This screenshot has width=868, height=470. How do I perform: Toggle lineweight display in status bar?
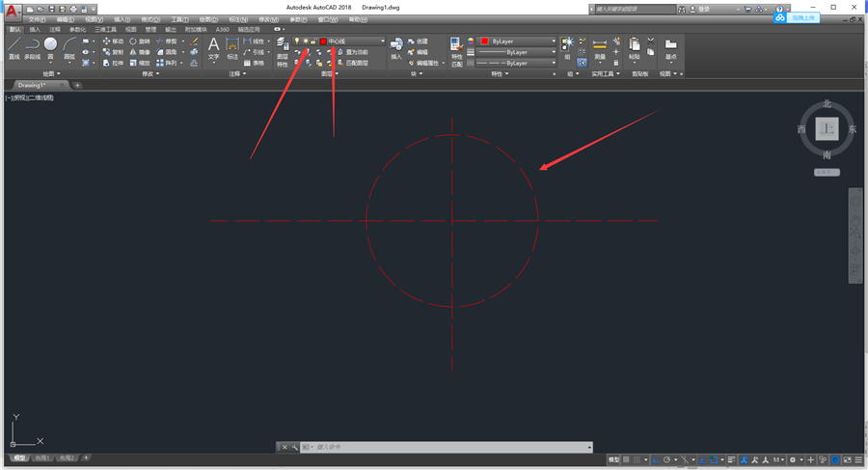731,459
